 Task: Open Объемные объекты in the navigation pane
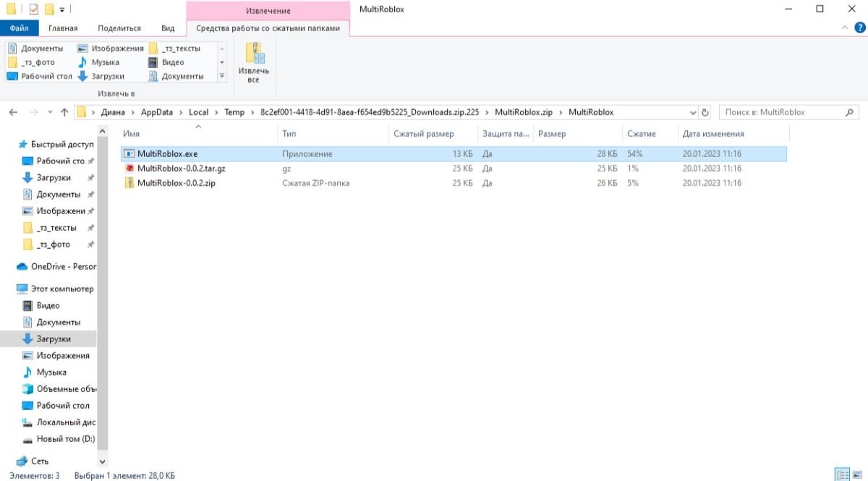point(59,389)
